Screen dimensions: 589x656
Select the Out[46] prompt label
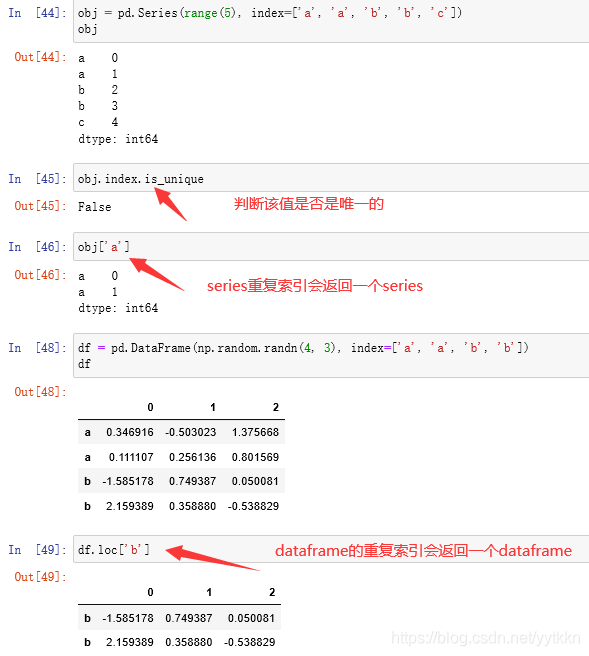click(40, 275)
